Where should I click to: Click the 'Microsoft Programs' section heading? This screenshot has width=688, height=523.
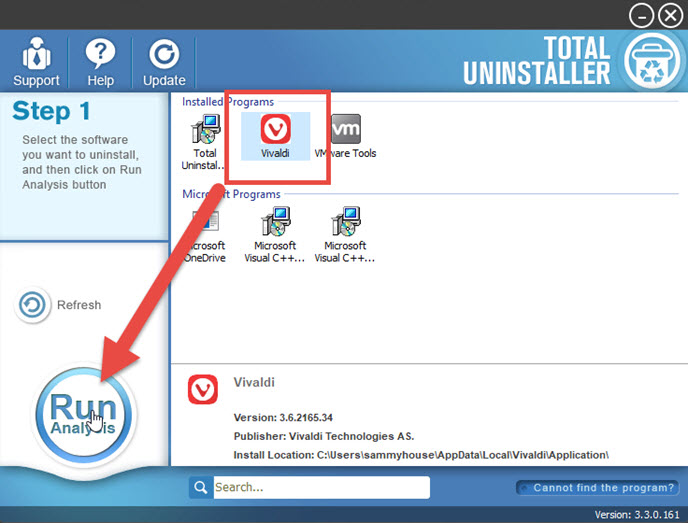pyautogui.click(x=231, y=194)
